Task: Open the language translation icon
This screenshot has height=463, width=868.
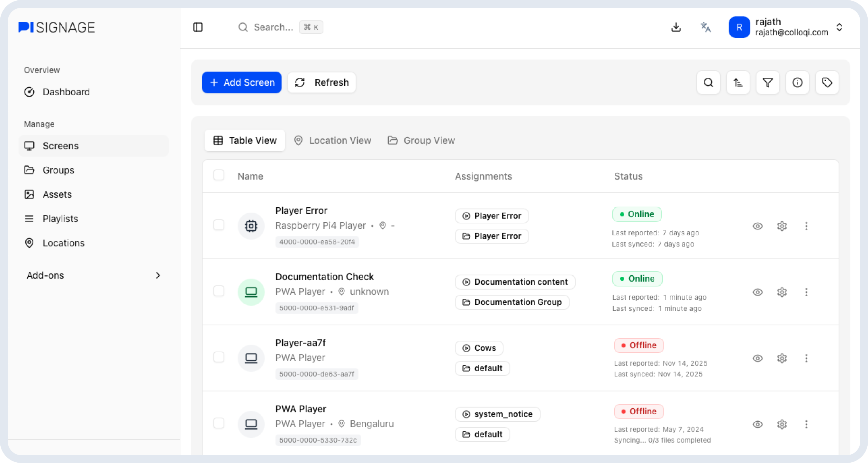Action: coord(705,27)
